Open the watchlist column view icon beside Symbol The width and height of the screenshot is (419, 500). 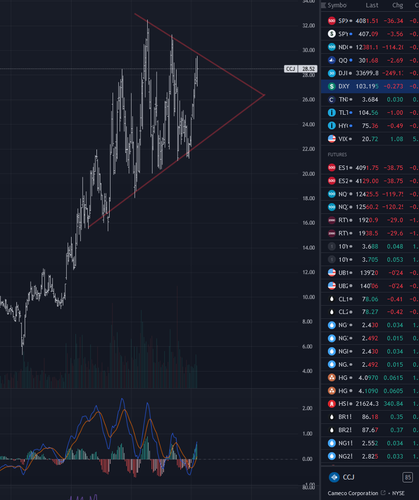point(323,5)
